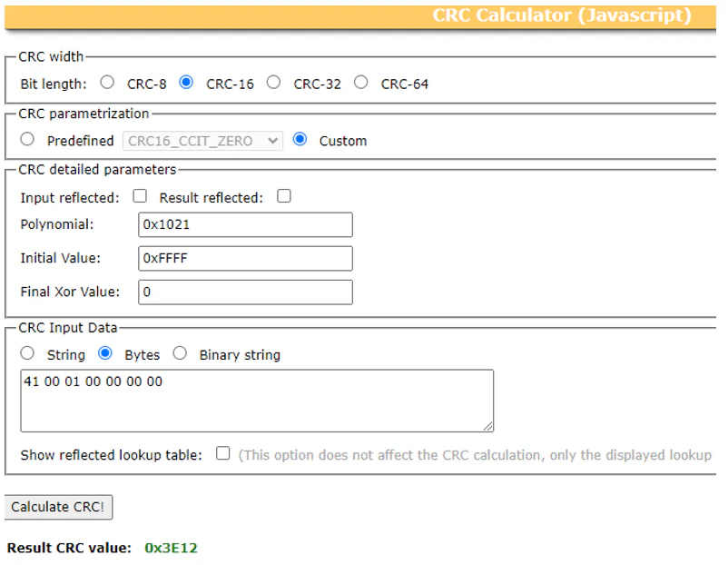728x565 pixels.
Task: Click the Final Xor Value field
Action: click(x=246, y=292)
